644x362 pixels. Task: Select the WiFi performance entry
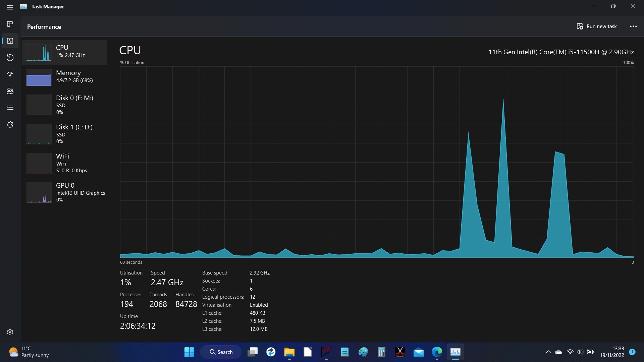point(65,163)
